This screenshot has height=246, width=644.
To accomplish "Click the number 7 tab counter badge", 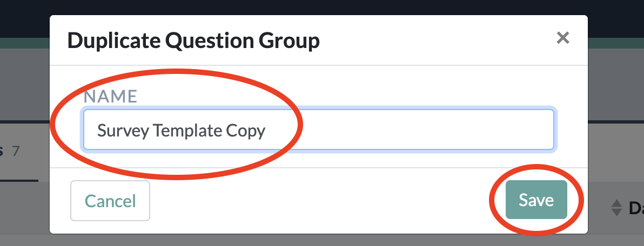I will (16, 151).
